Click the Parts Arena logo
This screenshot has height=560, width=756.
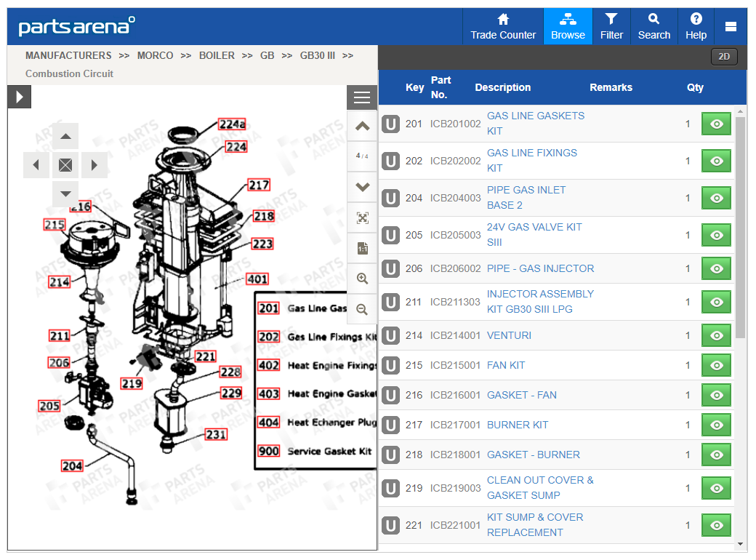pos(76,26)
